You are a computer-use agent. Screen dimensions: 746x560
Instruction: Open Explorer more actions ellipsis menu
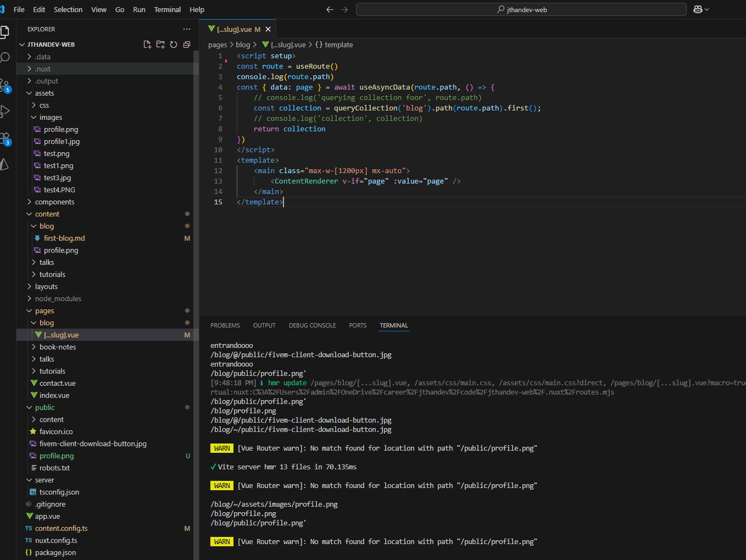tap(187, 29)
